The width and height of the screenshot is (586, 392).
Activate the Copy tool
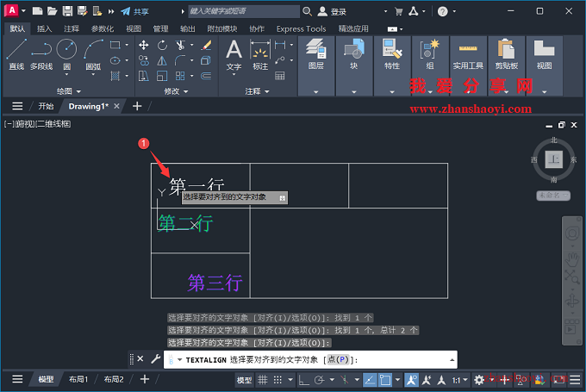[x=144, y=60]
